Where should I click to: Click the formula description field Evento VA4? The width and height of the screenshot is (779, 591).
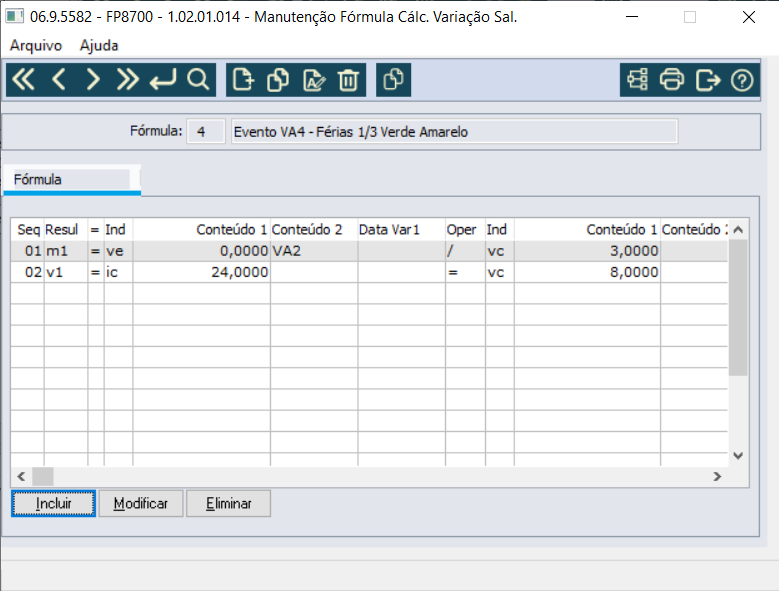tap(454, 132)
